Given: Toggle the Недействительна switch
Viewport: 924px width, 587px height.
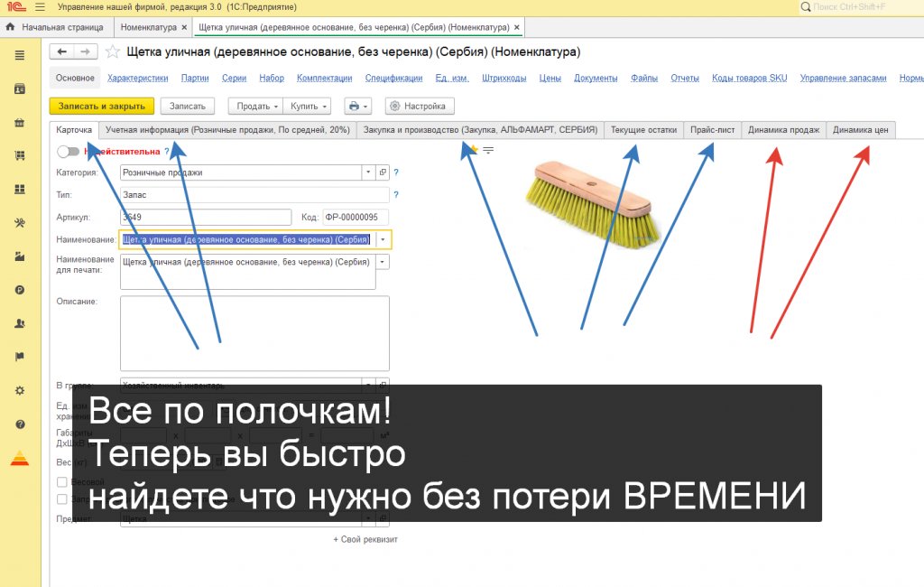Looking at the screenshot, I should 69,152.
